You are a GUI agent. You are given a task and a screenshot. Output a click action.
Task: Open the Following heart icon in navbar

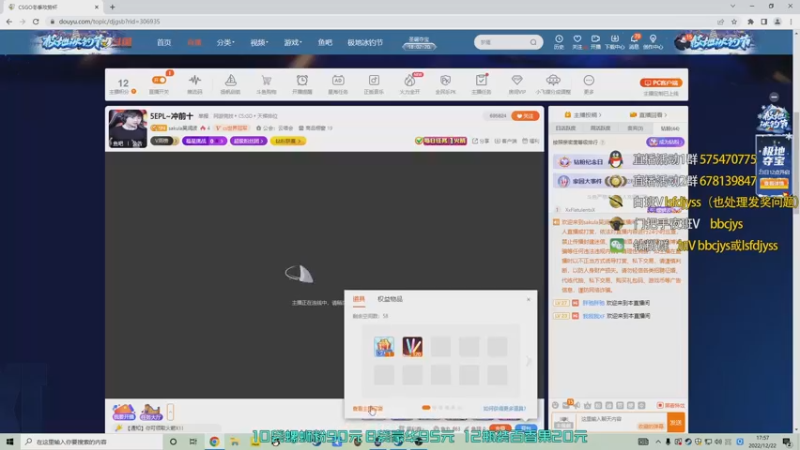pos(577,42)
